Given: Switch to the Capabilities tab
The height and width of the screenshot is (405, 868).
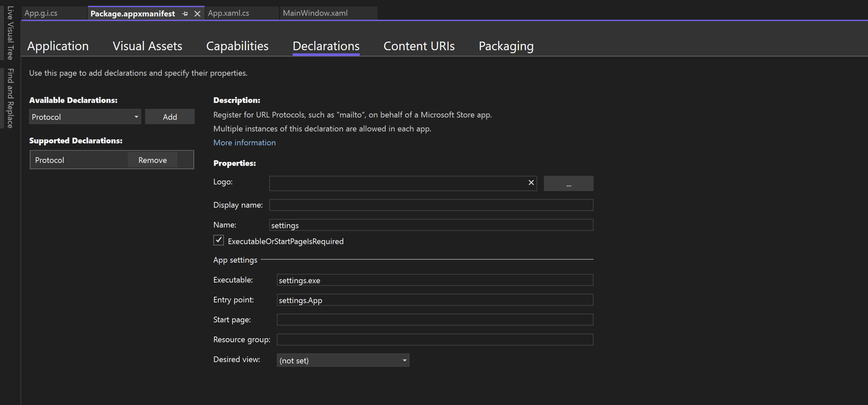Looking at the screenshot, I should pyautogui.click(x=237, y=46).
